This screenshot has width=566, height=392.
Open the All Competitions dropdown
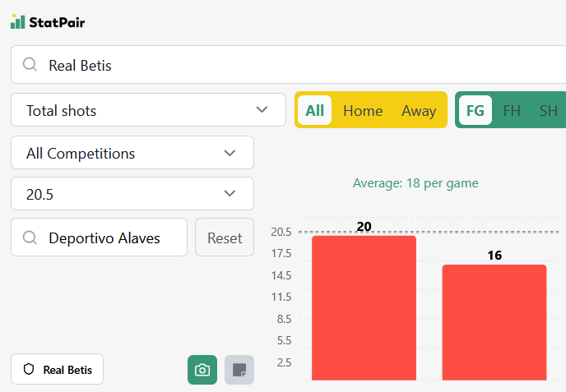(x=132, y=153)
